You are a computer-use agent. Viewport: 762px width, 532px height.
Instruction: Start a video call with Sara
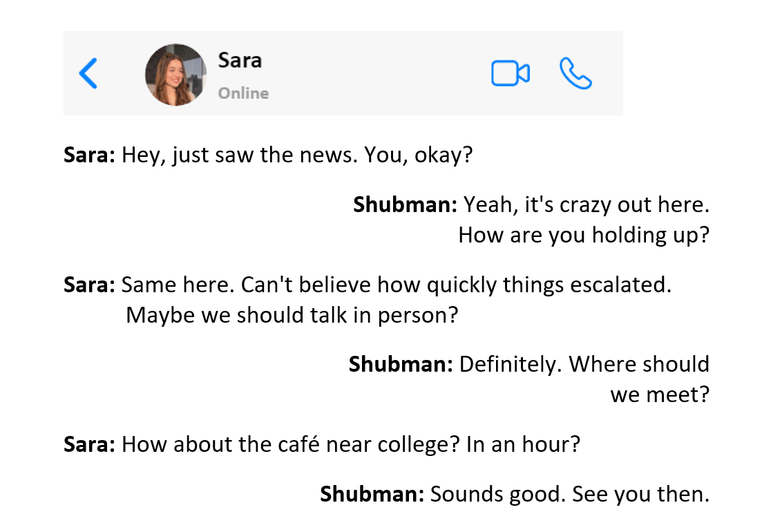[x=511, y=73]
